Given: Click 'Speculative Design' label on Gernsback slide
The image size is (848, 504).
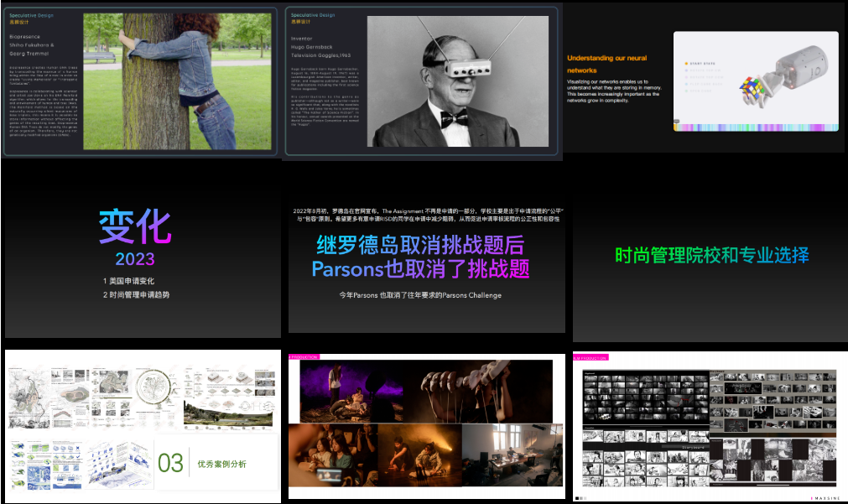Looking at the screenshot, I should (x=313, y=15).
